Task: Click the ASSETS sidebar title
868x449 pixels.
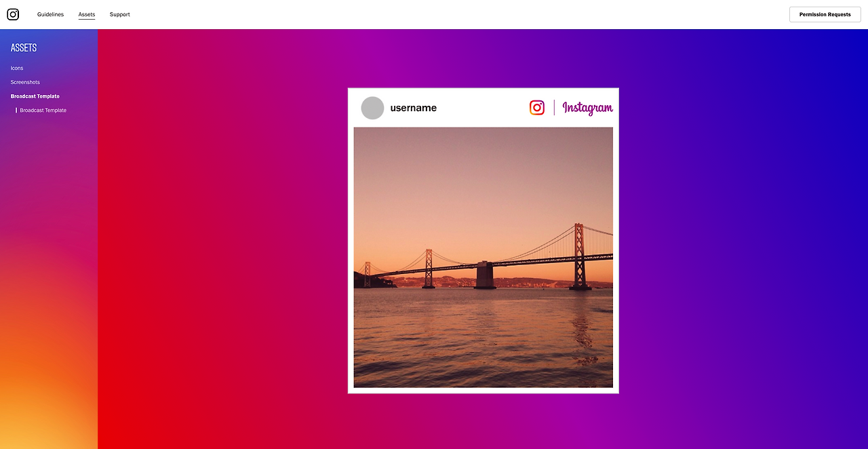Action: 24,47
